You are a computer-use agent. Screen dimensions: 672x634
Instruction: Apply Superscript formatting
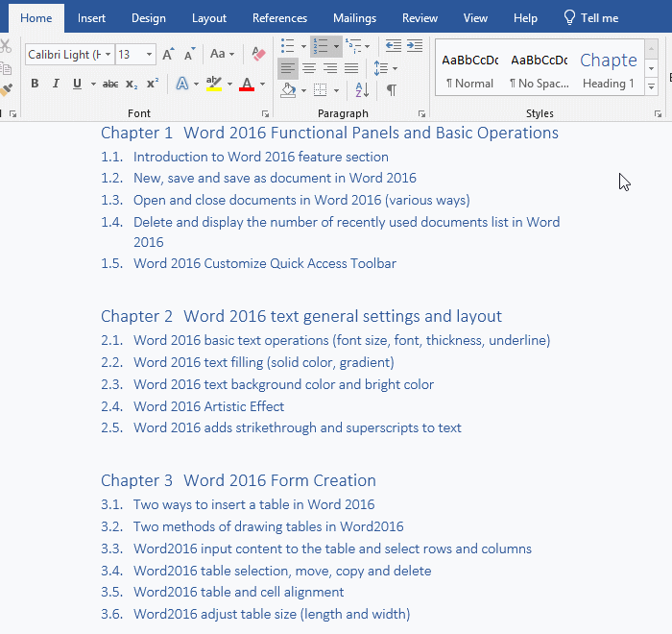coord(152,84)
